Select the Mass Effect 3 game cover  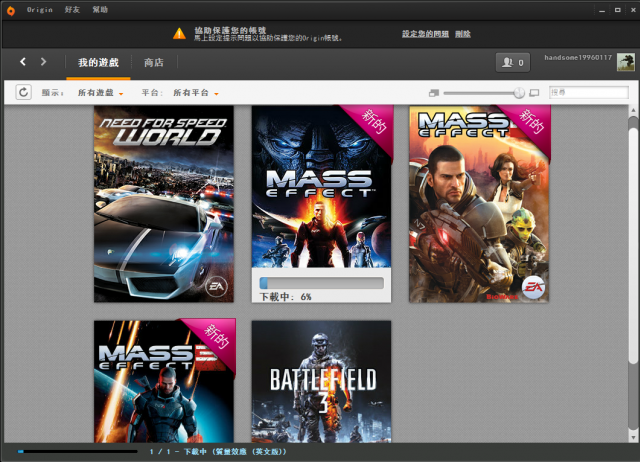click(164, 382)
